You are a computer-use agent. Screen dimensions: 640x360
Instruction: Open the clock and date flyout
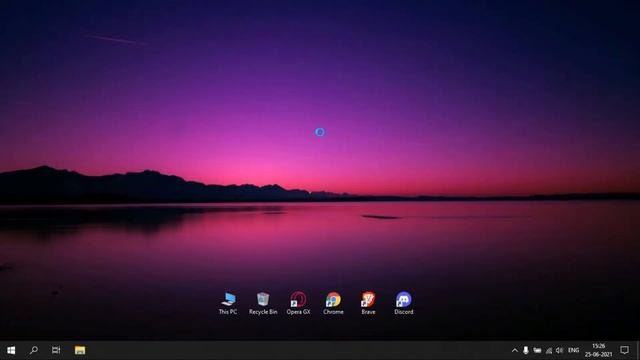[598, 350]
